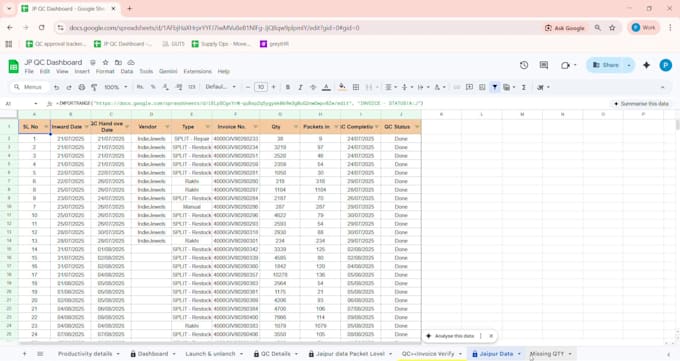Open the Share options arrow

629,65
